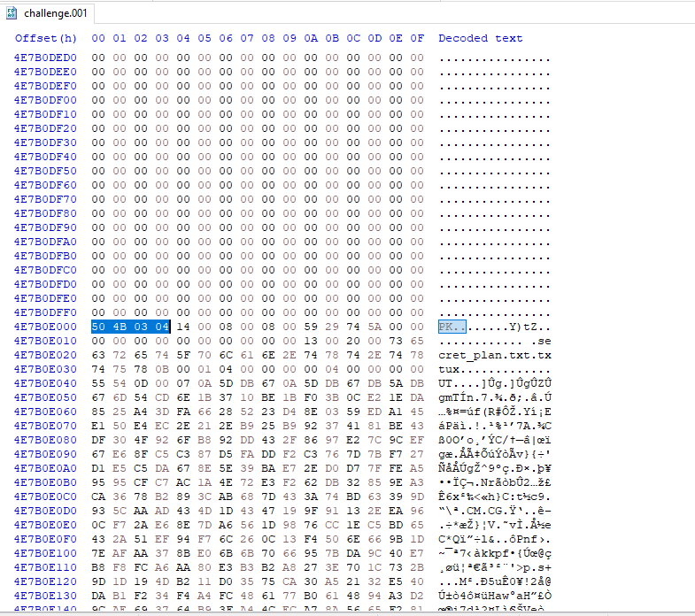
Task: Select offset row 4E7B0E0C0
Action: click(45, 497)
